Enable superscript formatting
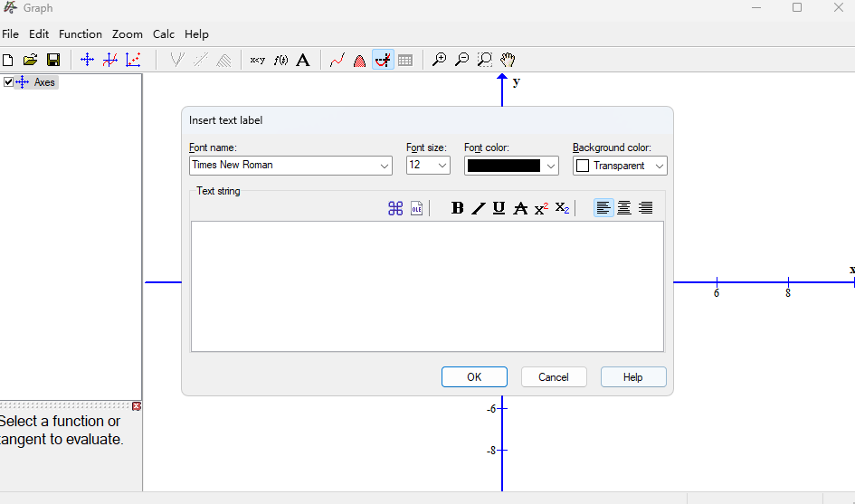This screenshot has width=855, height=504. tap(541, 208)
